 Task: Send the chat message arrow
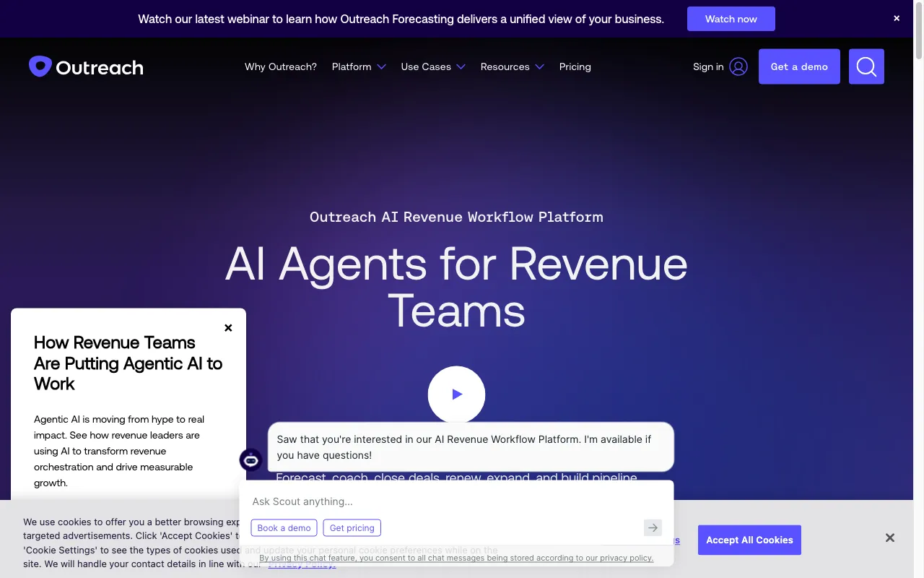[x=653, y=528]
